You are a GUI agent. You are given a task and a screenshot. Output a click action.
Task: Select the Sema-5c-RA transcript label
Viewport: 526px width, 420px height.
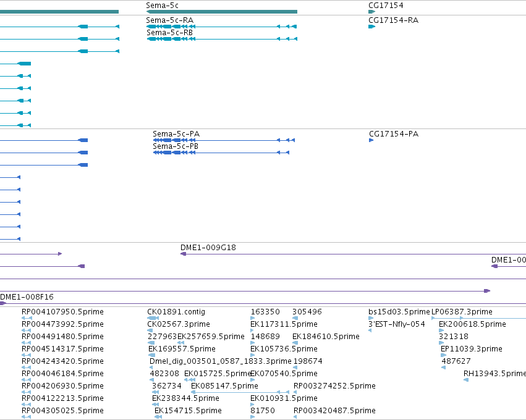tap(170, 20)
